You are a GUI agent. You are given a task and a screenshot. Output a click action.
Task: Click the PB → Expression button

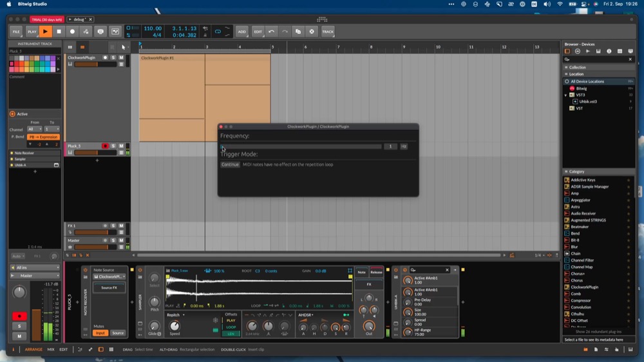tap(43, 137)
